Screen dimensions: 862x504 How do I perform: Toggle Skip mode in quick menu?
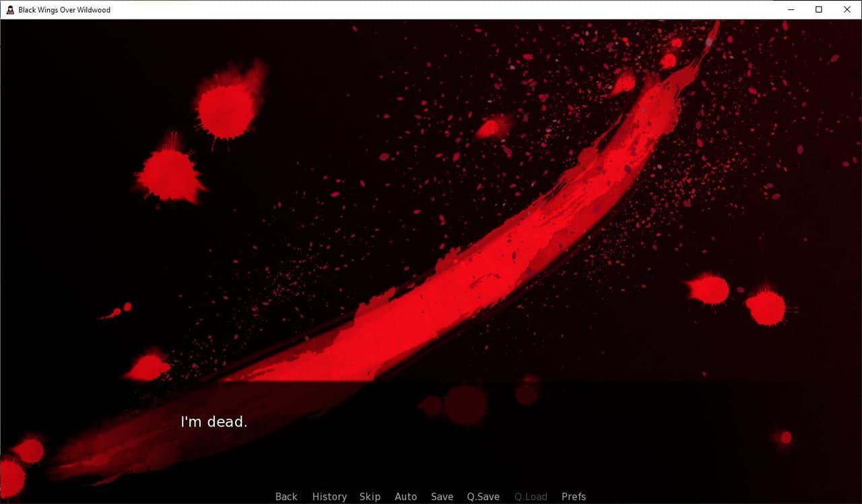click(370, 497)
